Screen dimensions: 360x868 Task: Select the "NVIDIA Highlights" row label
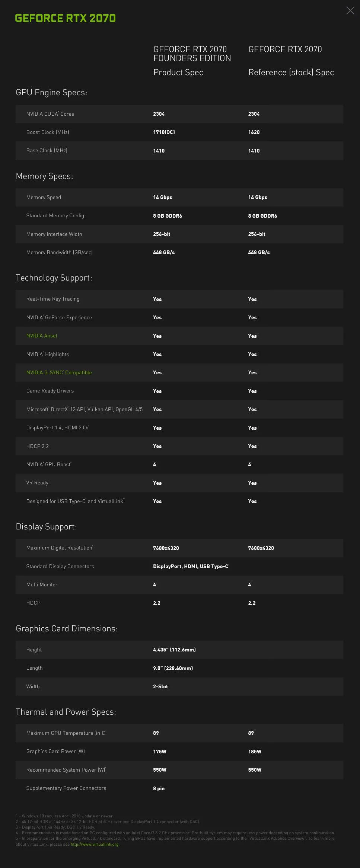pos(48,354)
